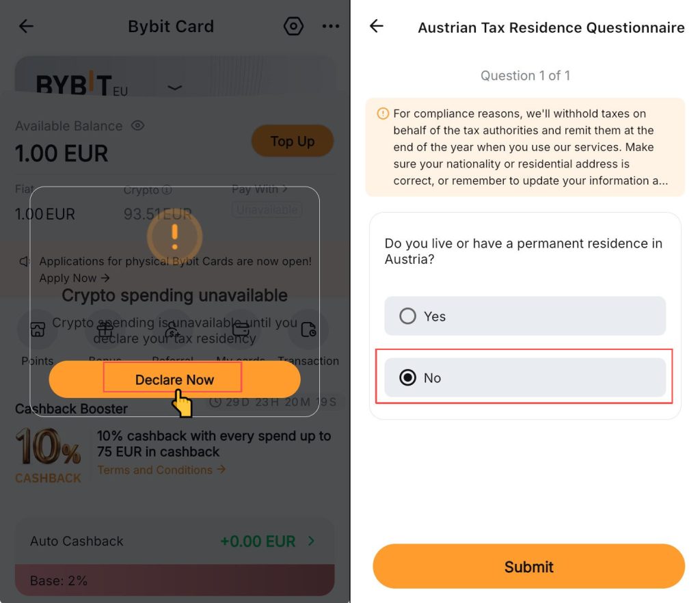This screenshot has height=603, width=700.
Task: Expand the card chevron below Bybit logo
Action: pyautogui.click(x=175, y=88)
